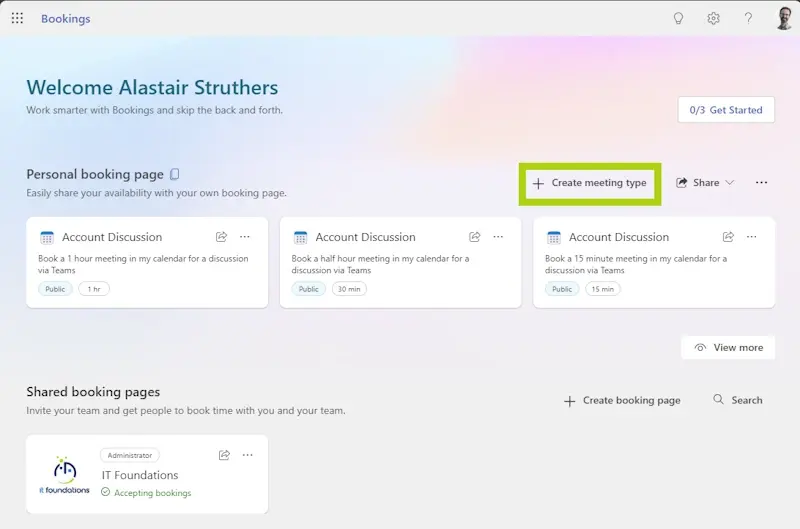Click the Bookings app title

click(65, 19)
